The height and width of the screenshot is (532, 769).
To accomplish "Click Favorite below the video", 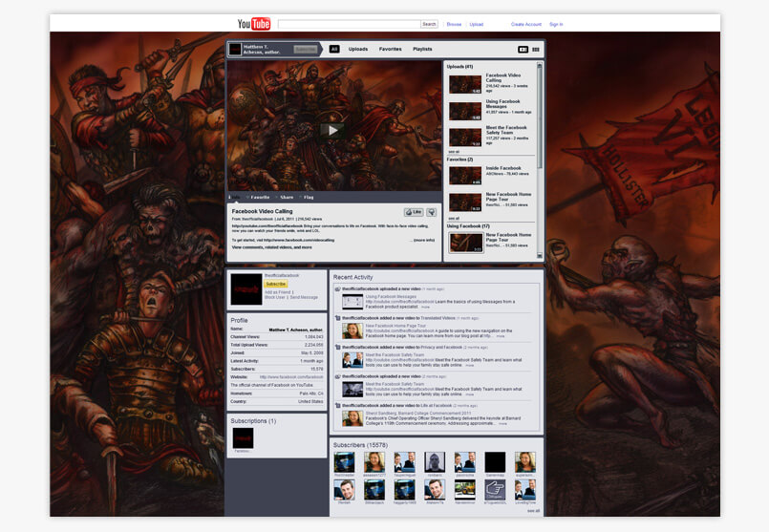I will pos(258,197).
